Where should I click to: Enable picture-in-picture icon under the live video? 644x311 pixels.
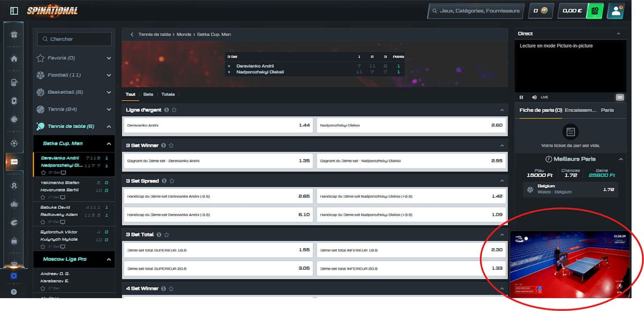[620, 97]
